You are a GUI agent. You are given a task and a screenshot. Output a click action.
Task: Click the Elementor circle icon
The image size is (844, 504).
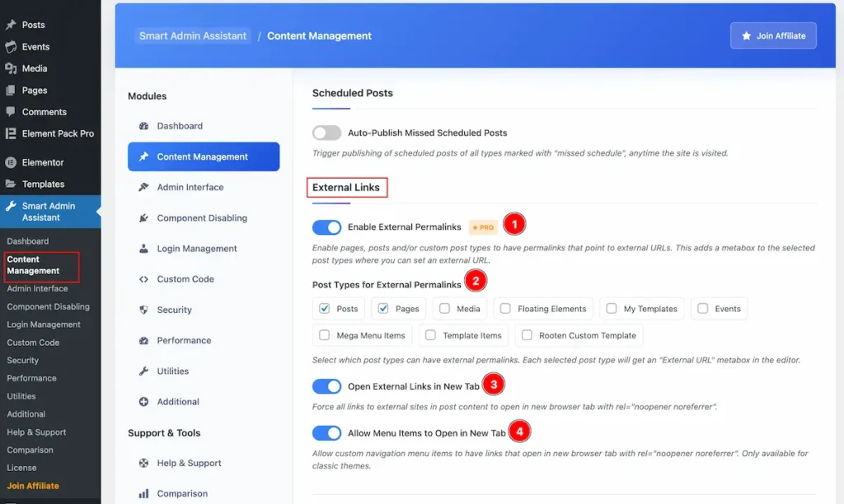(11, 162)
